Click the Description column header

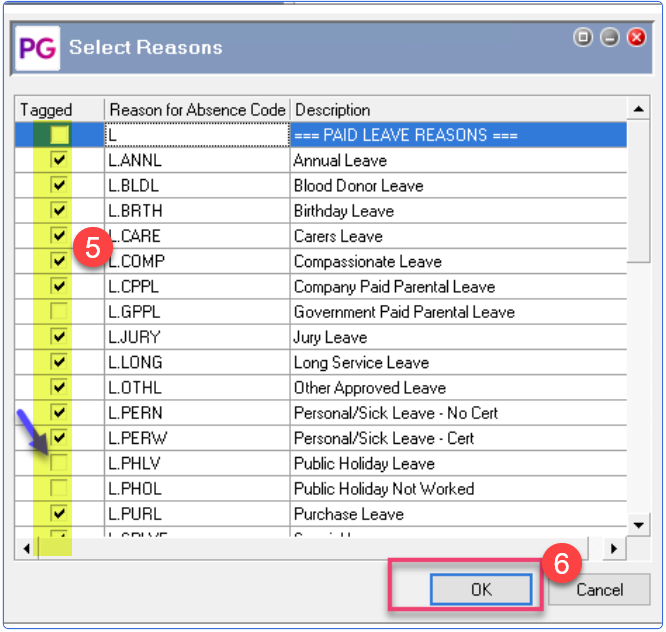[332, 110]
